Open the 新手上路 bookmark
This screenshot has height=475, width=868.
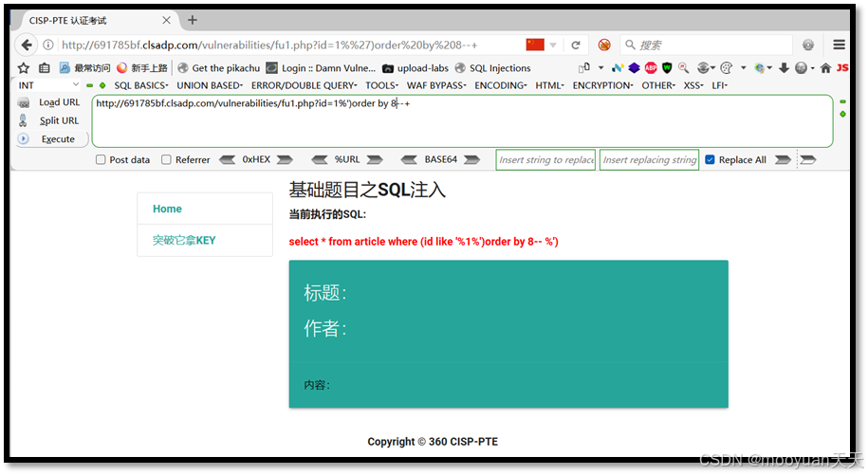142,68
